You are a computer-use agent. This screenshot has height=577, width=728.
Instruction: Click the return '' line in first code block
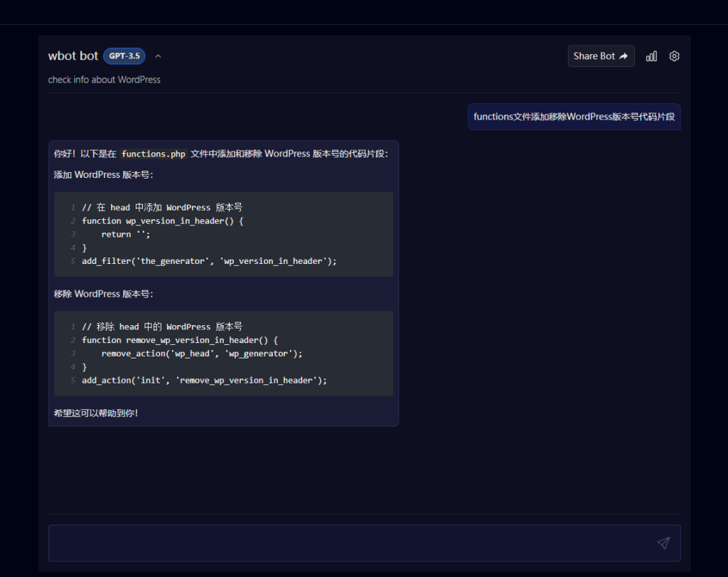point(126,234)
